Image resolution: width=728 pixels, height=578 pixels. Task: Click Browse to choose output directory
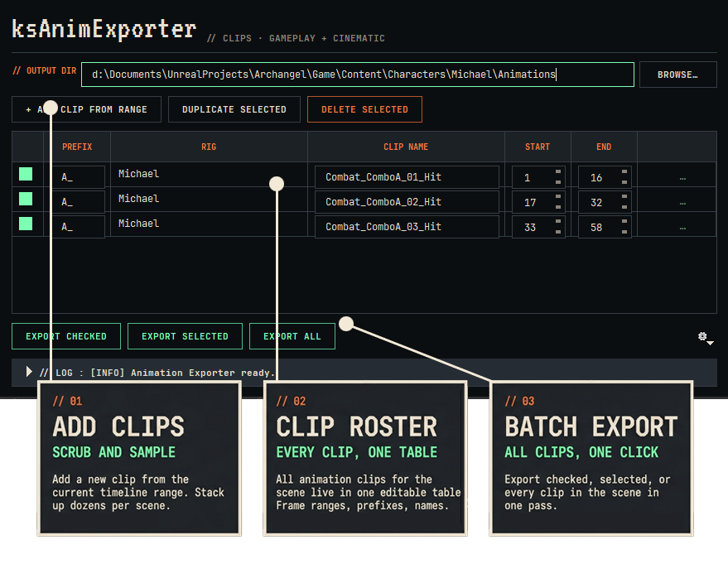pos(677,75)
